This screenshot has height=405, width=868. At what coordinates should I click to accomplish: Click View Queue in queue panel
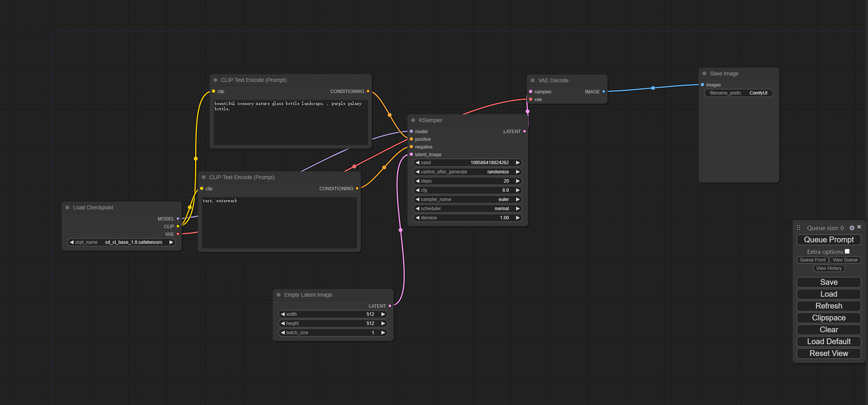845,260
